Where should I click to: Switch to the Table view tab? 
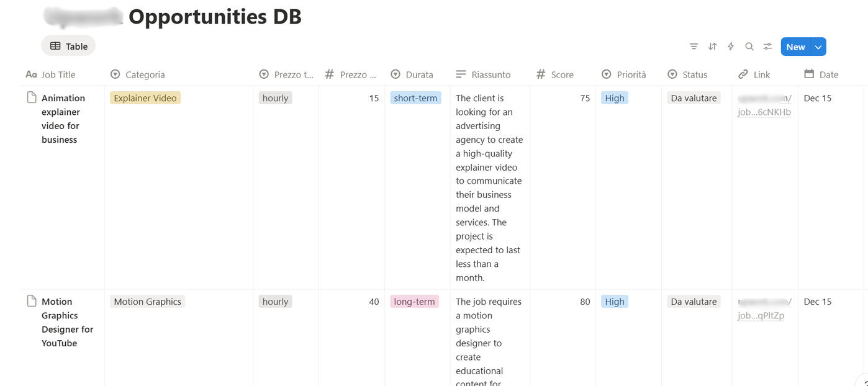[x=68, y=46]
